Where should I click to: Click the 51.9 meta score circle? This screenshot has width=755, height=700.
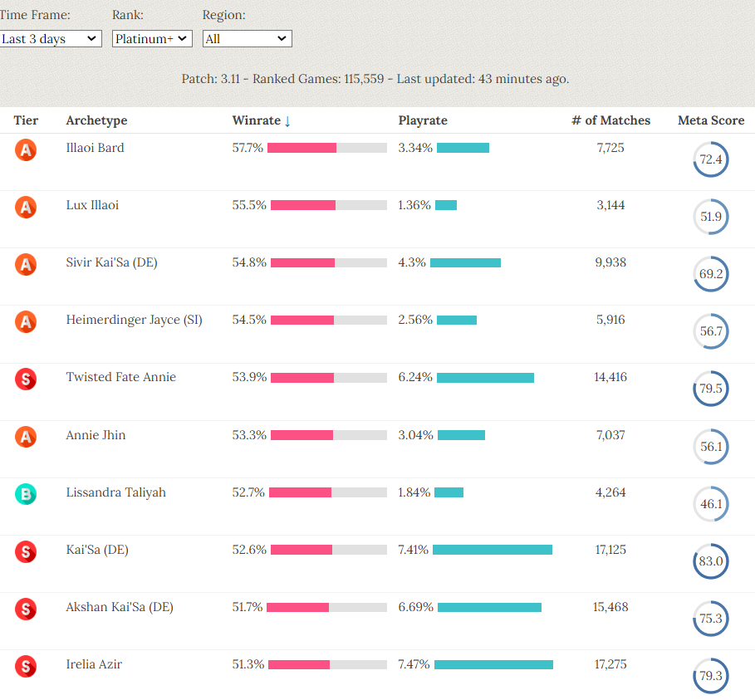click(x=711, y=217)
